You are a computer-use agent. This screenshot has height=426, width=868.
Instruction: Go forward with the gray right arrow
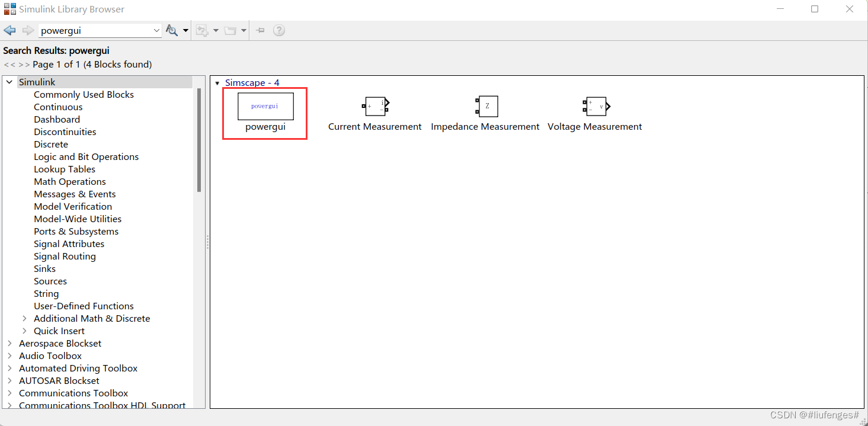(x=28, y=30)
